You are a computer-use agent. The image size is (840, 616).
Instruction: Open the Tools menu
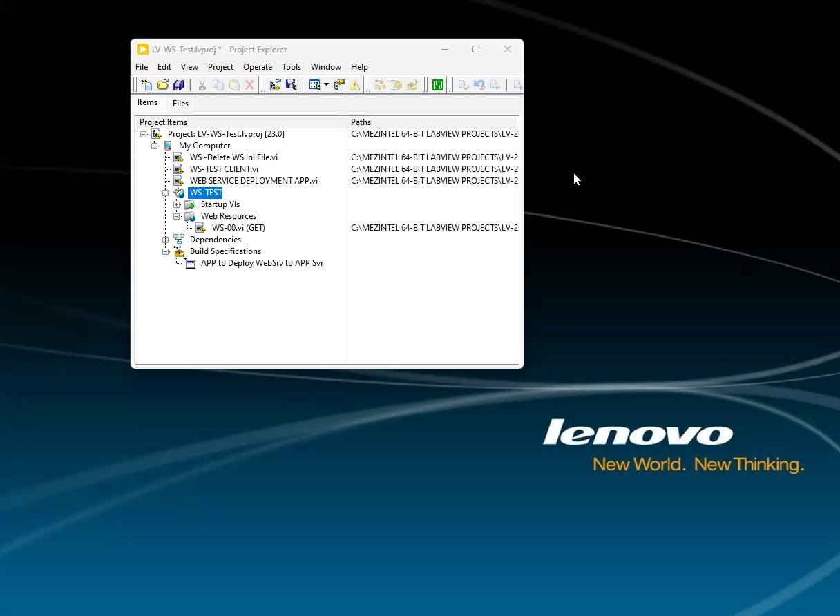(292, 67)
